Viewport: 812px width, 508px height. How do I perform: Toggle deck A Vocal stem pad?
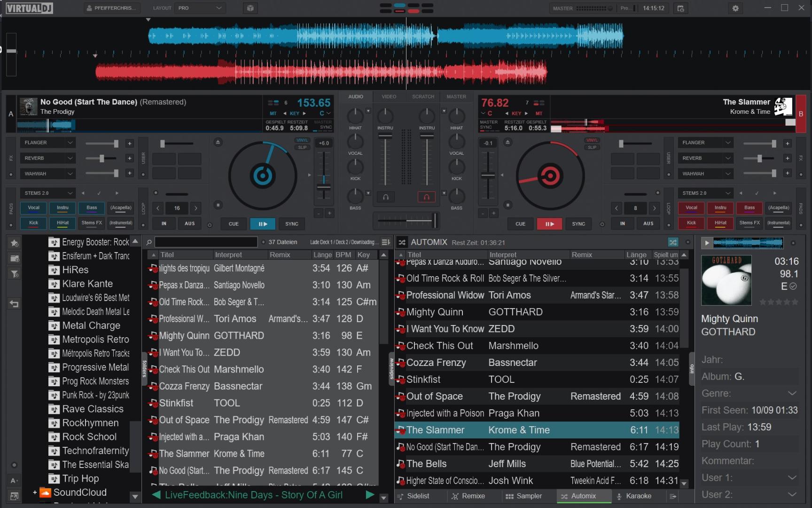(x=33, y=208)
